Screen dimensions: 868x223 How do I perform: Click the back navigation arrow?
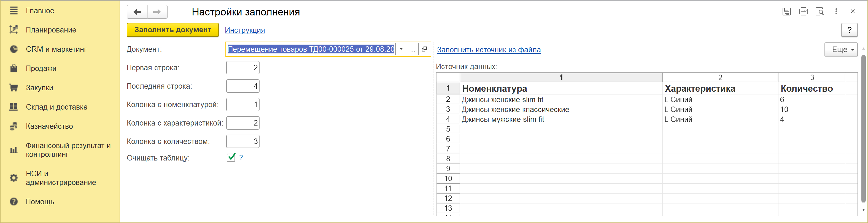point(137,12)
